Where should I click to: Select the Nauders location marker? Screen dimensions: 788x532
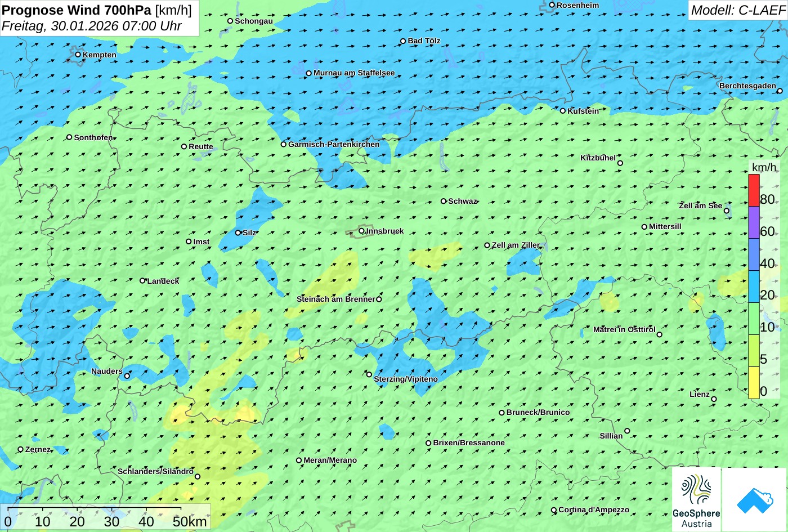[127, 376]
